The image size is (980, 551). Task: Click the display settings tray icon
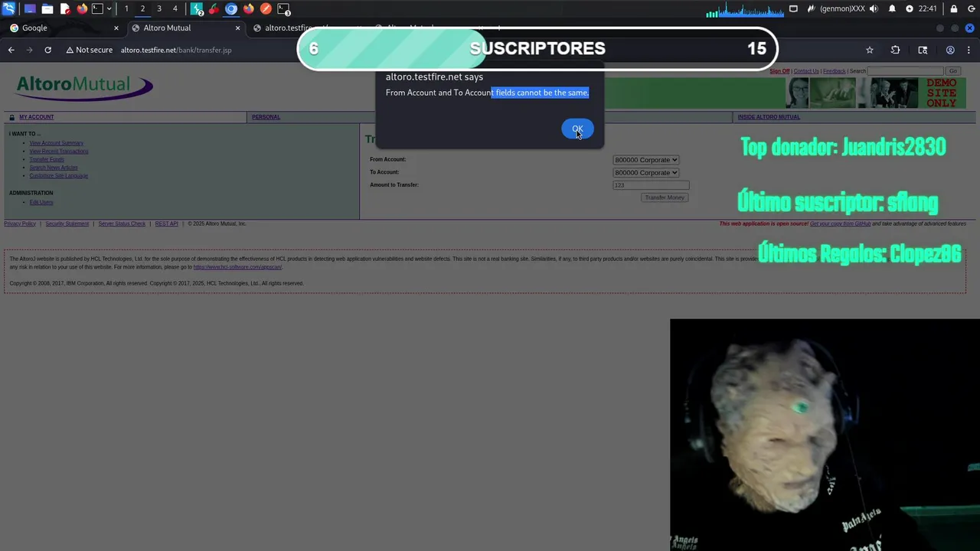click(793, 9)
